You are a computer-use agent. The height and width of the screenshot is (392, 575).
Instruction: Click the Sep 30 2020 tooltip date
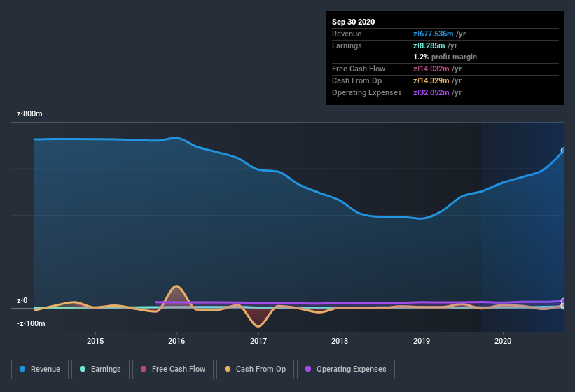pyautogui.click(x=354, y=22)
